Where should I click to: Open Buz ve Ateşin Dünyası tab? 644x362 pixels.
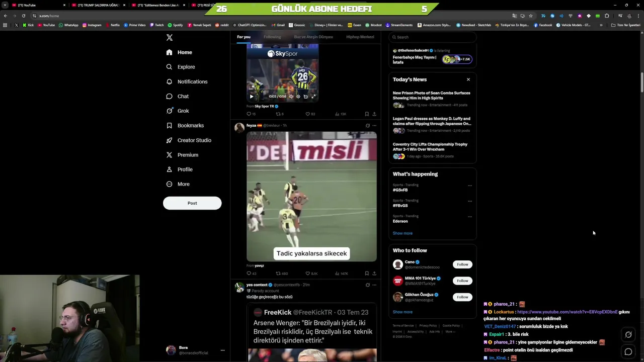313,37
